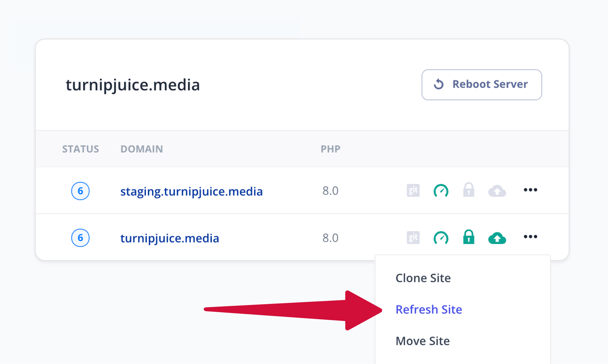The image size is (608, 364).
Task: Click PHP version 8.0 in the turnipjuice.media row
Action: tap(330, 238)
